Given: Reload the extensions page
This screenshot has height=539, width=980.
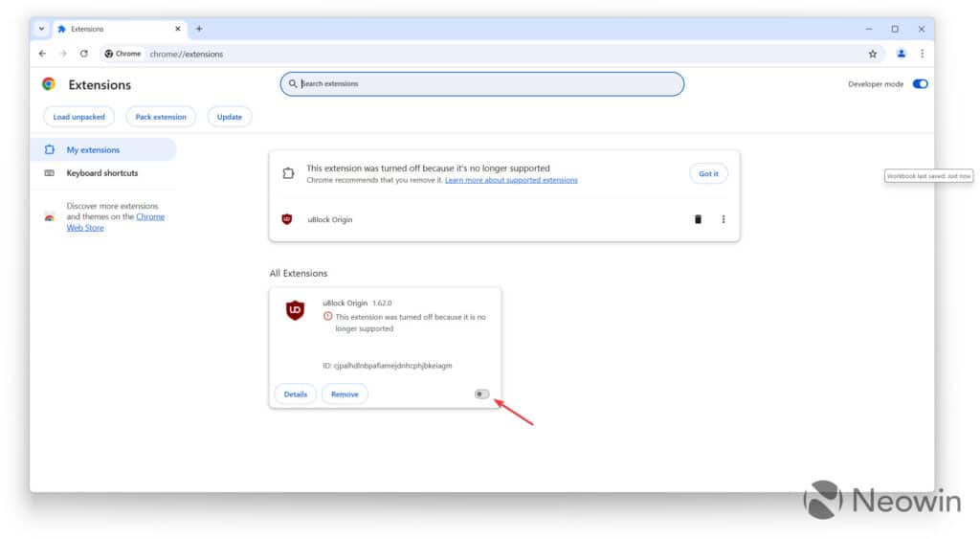Looking at the screenshot, I should point(84,54).
